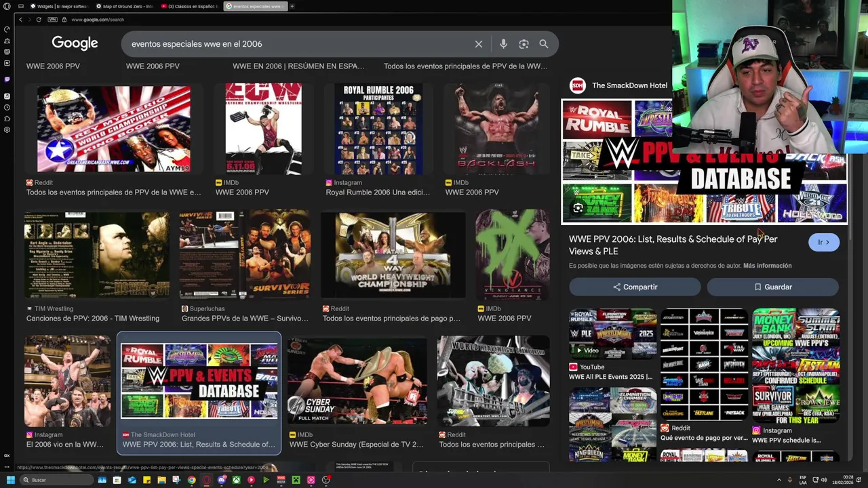Clear the Google search box text
Image resolution: width=868 pixels, height=488 pixels.
(479, 44)
